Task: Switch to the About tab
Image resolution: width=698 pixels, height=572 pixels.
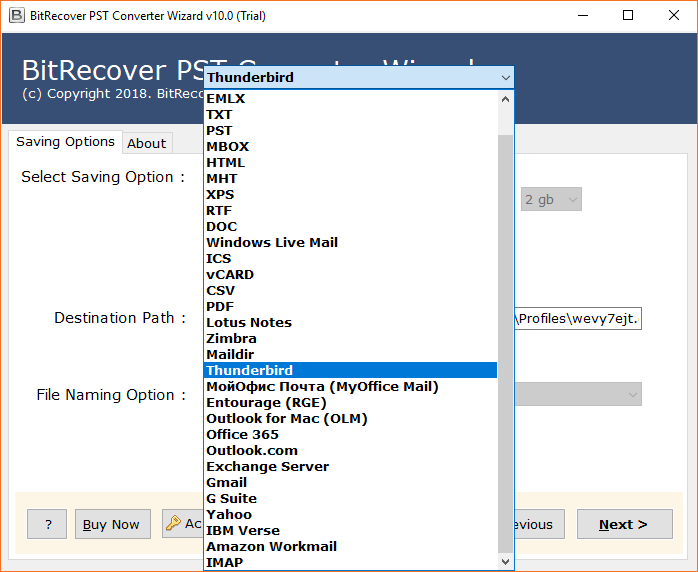Action: (146, 143)
